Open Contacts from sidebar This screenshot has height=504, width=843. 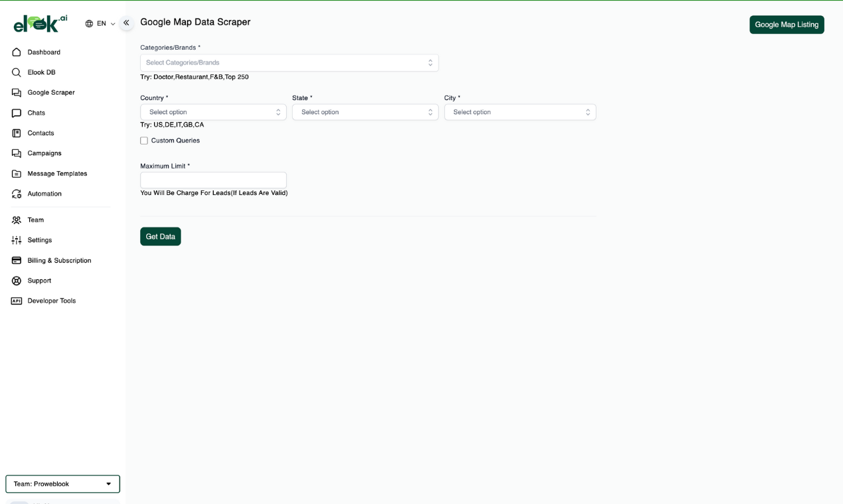click(40, 133)
